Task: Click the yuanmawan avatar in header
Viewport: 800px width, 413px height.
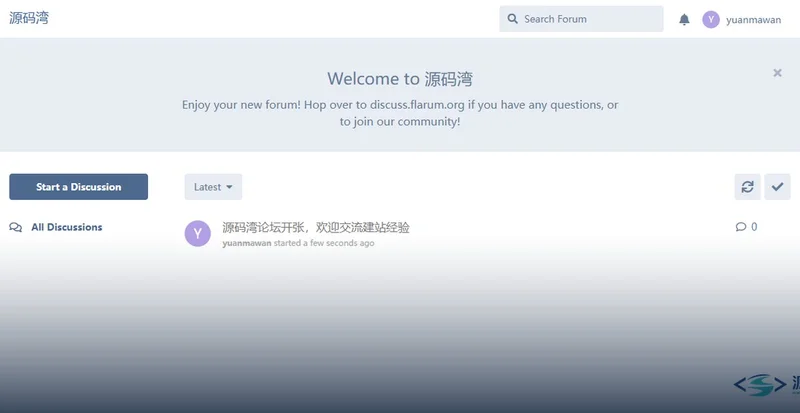Action: point(711,19)
